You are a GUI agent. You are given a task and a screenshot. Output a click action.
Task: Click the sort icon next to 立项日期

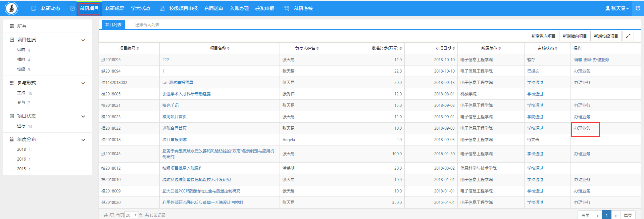click(453, 48)
